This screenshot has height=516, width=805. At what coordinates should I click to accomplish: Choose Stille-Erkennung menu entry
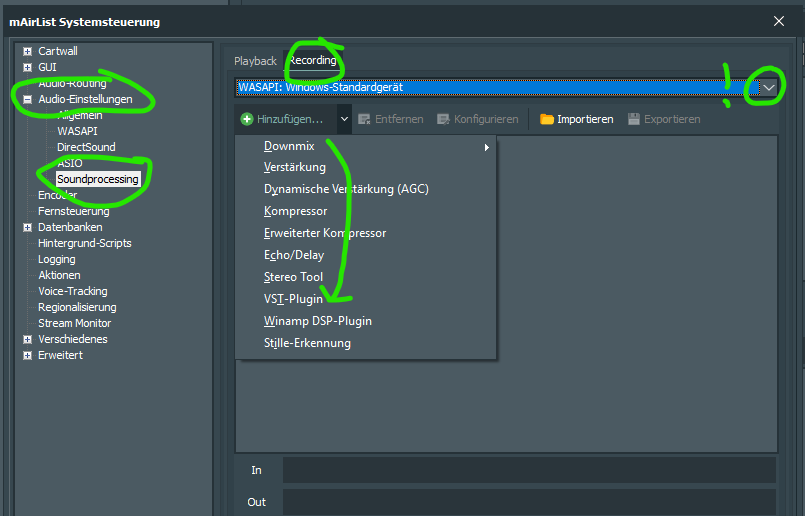307,343
